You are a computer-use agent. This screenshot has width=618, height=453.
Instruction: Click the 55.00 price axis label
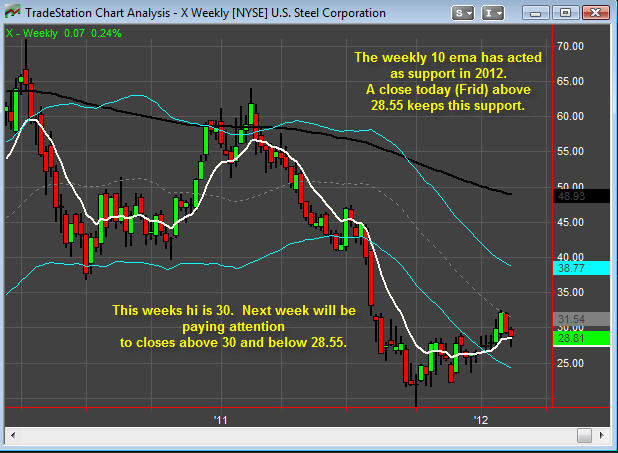pos(570,151)
